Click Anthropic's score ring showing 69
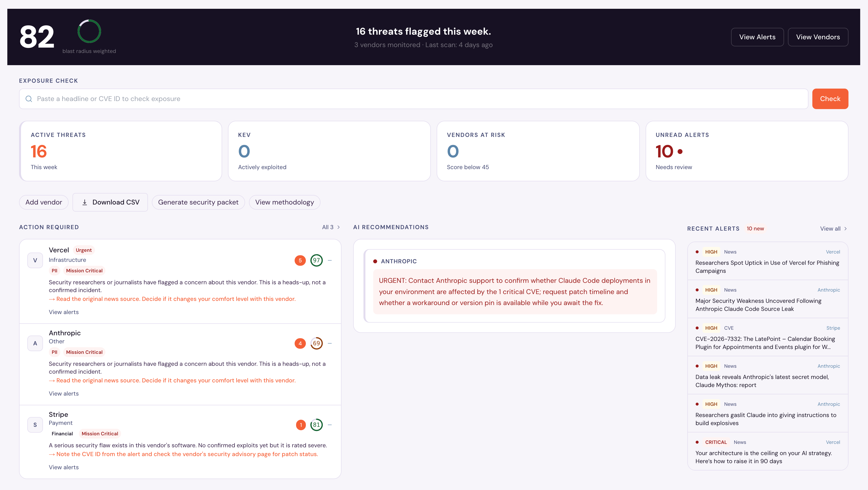This screenshot has height=490, width=868. (316, 343)
